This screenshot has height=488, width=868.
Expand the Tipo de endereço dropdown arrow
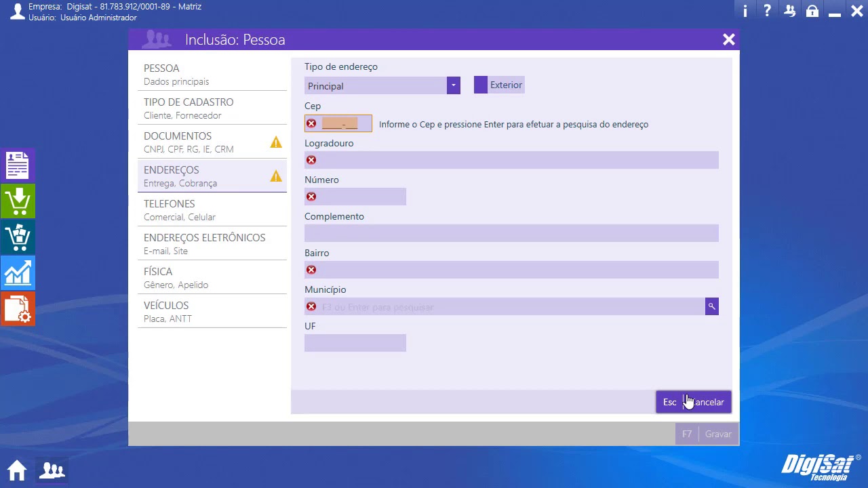pos(454,85)
